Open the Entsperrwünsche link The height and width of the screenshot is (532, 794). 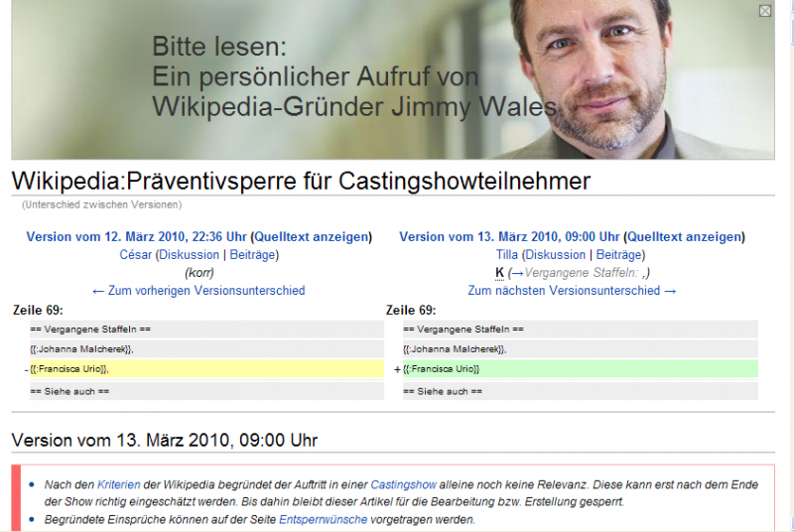click(x=324, y=519)
